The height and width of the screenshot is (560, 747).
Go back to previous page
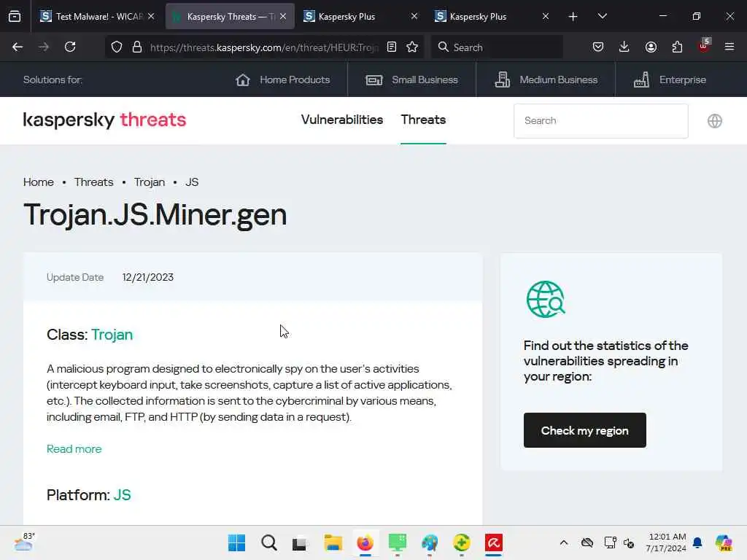coord(18,47)
